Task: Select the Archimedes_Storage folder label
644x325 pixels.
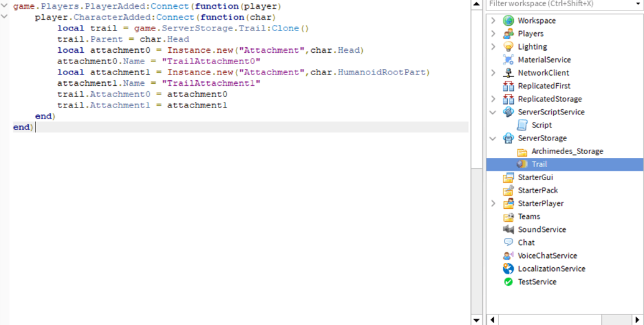Action: 567,151
